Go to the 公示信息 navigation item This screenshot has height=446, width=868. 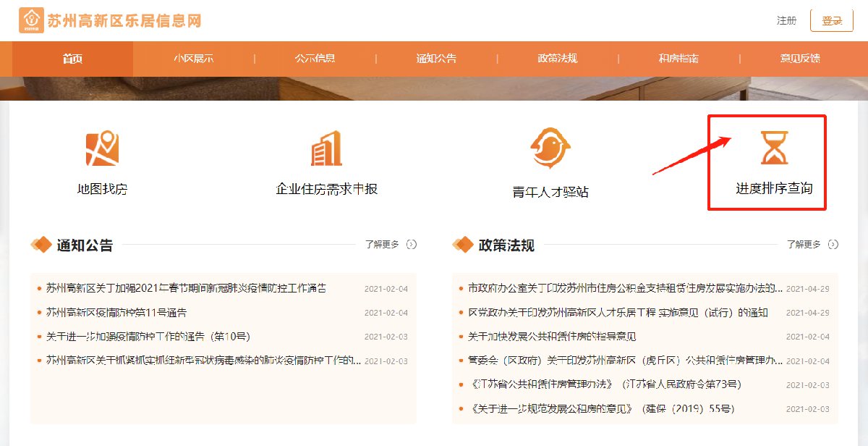point(315,59)
